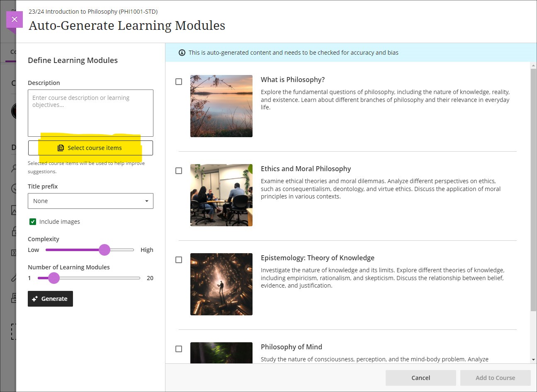Click the Ethics and Moral Philosophy thumbnail image

coord(221,195)
